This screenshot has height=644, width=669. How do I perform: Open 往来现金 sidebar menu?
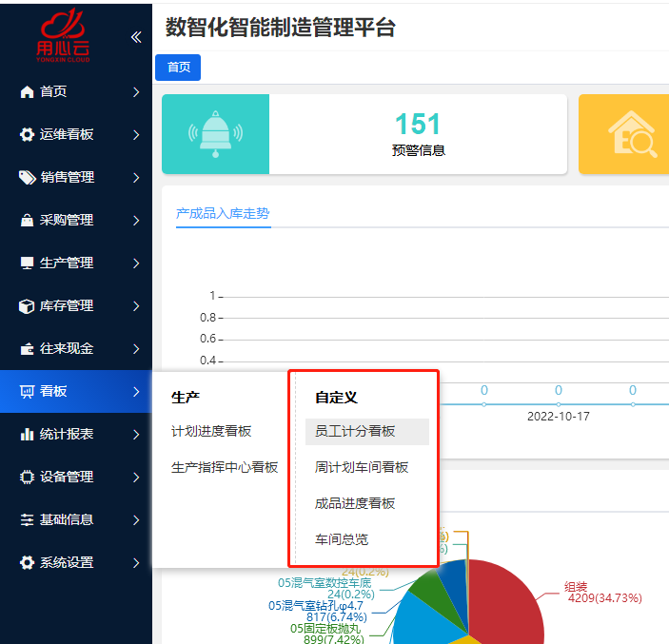[x=76, y=349]
